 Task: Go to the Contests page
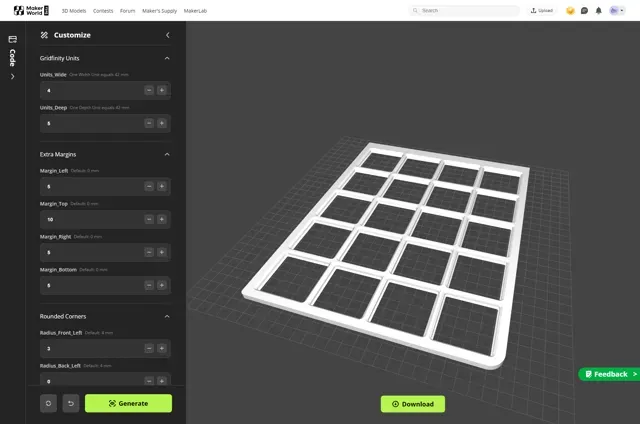[103, 11]
